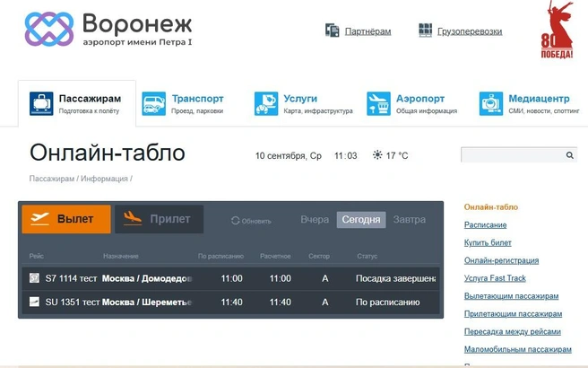The height and width of the screenshot is (368, 588).
Task: Click the Информация breadcrumb link
Action: (x=104, y=179)
